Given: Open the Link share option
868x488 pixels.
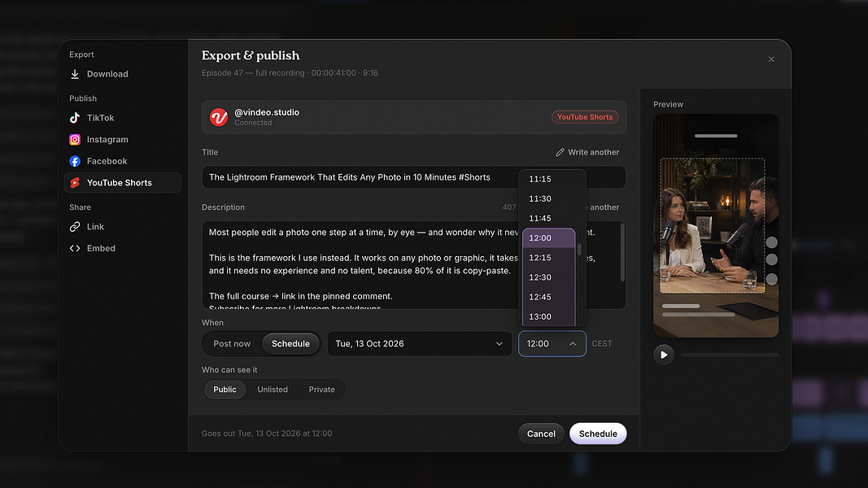Looking at the screenshot, I should point(122,226).
